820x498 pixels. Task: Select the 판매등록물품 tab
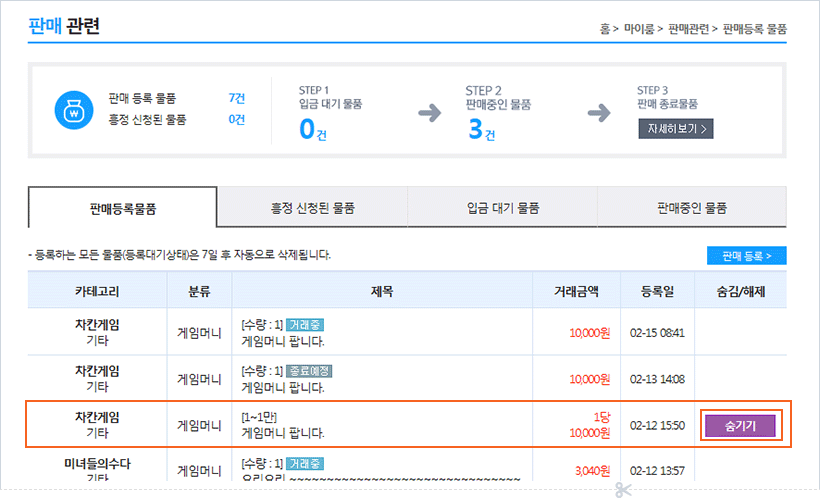tap(122, 208)
